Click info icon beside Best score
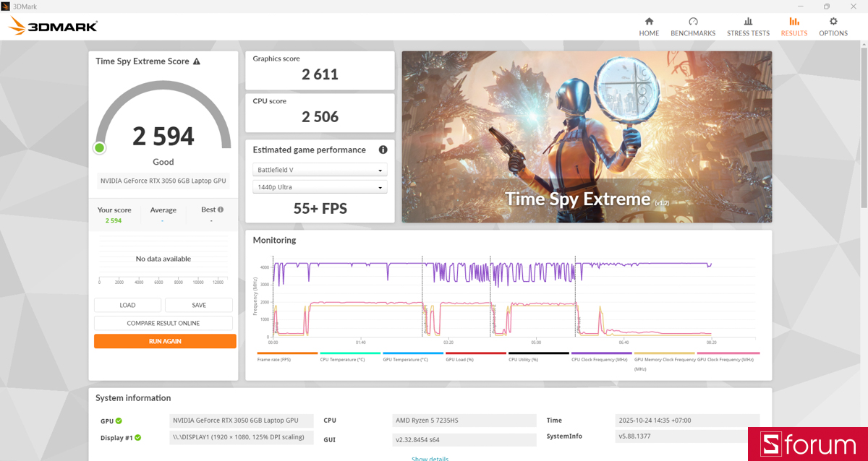This screenshot has width=868, height=461. point(221,210)
